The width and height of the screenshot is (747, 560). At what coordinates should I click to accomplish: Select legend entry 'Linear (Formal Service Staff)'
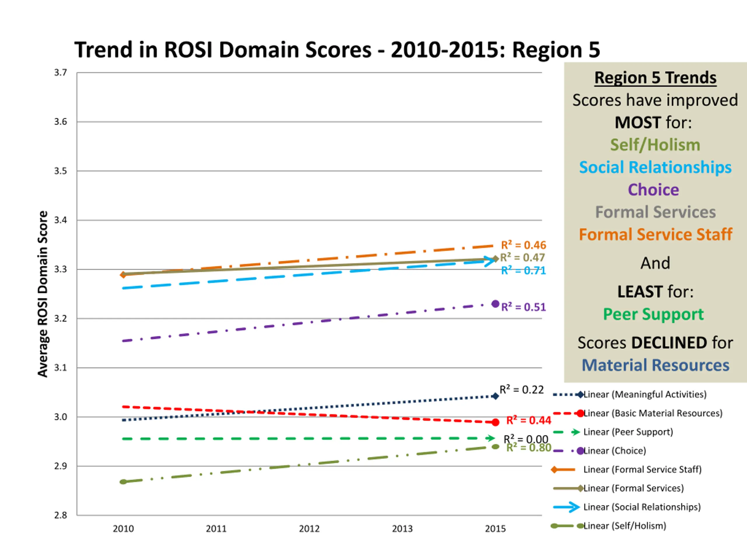click(x=626, y=470)
